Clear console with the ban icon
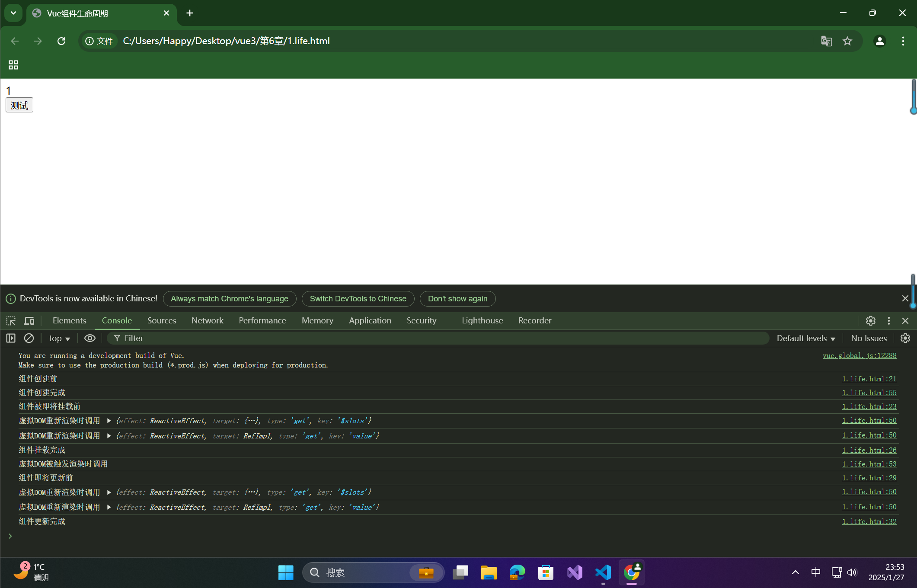Viewport: 917px width, 588px height. [x=29, y=338]
